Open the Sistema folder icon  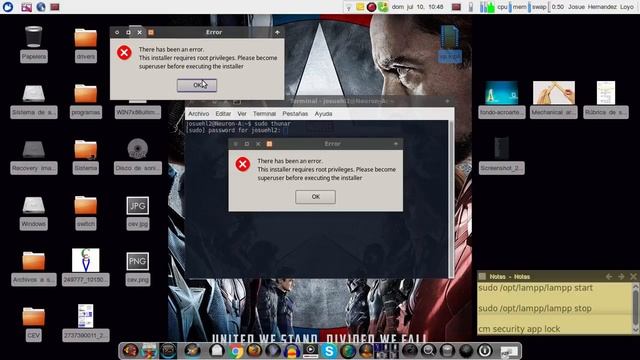point(86,149)
